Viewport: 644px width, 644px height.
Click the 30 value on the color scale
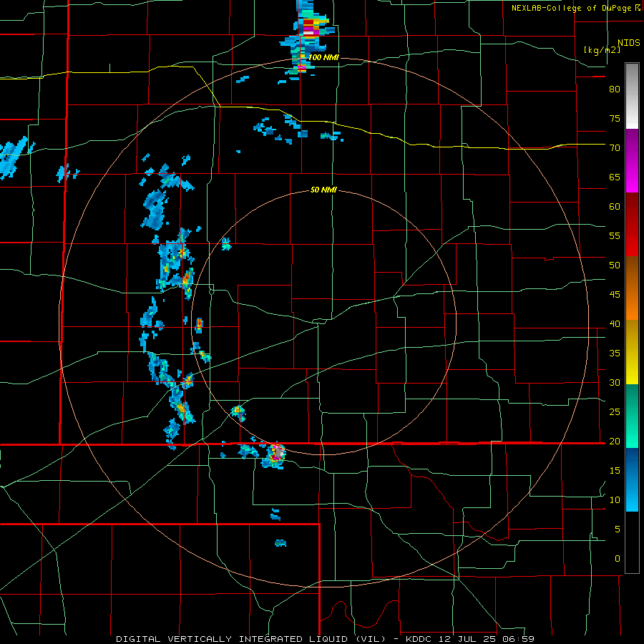pyautogui.click(x=615, y=382)
